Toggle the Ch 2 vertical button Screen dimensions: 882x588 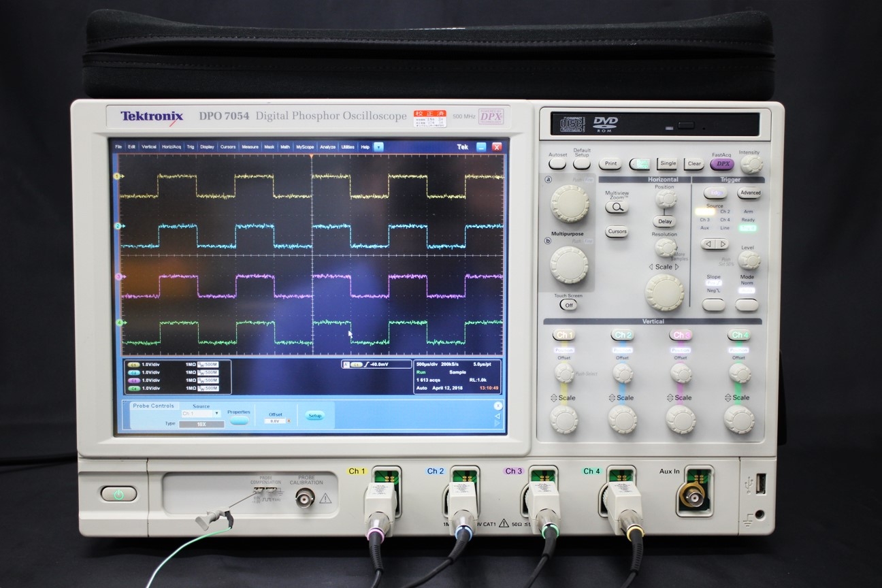(622, 335)
